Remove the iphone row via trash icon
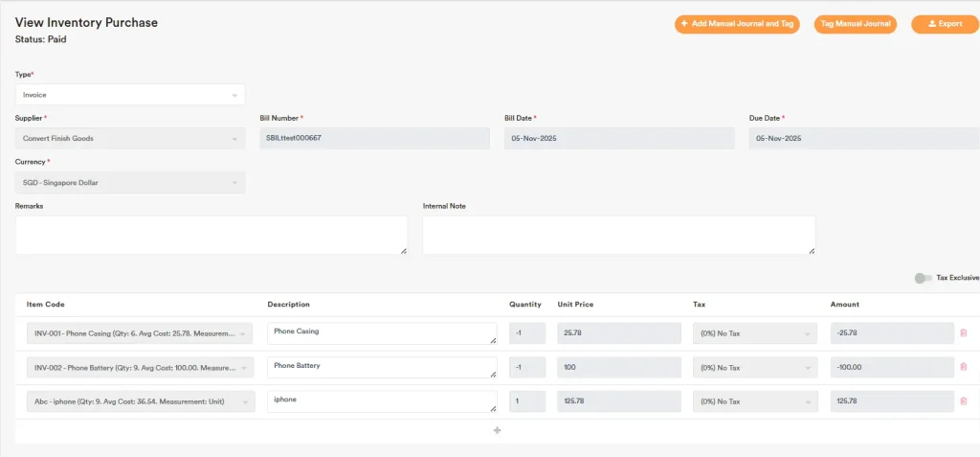This screenshot has height=457, width=980. coord(963,401)
